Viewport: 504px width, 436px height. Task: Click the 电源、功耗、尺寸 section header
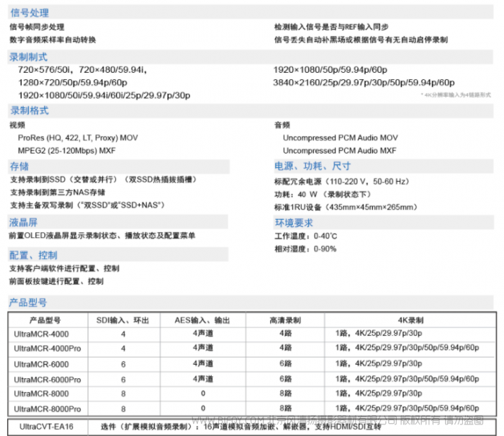312,166
